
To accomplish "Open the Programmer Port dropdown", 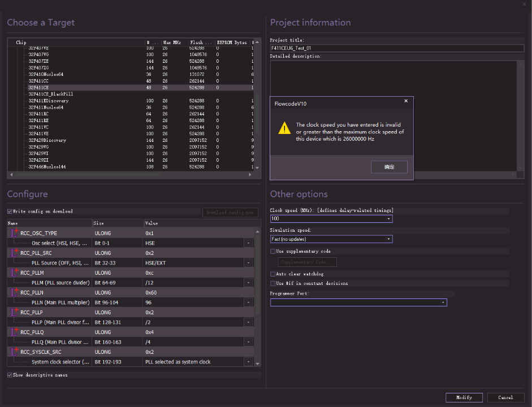I will click(443, 302).
